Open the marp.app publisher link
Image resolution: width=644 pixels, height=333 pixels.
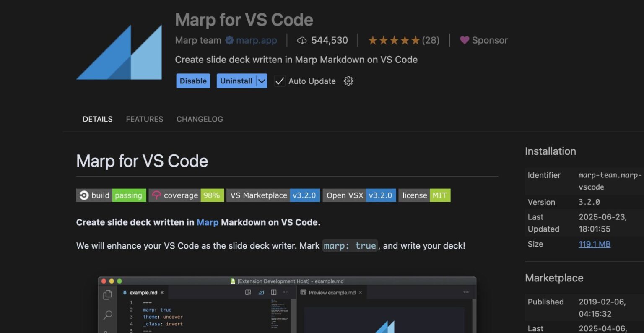click(x=256, y=40)
